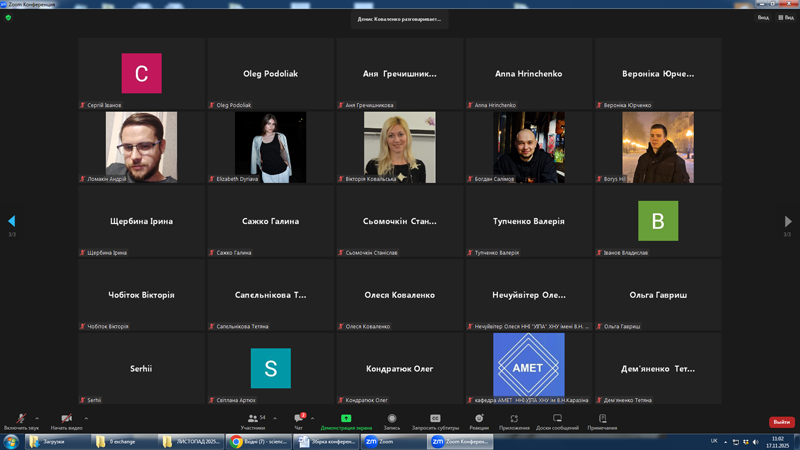Expand arrow next to Участники count
This screenshot has height=450, width=800.
click(x=275, y=418)
